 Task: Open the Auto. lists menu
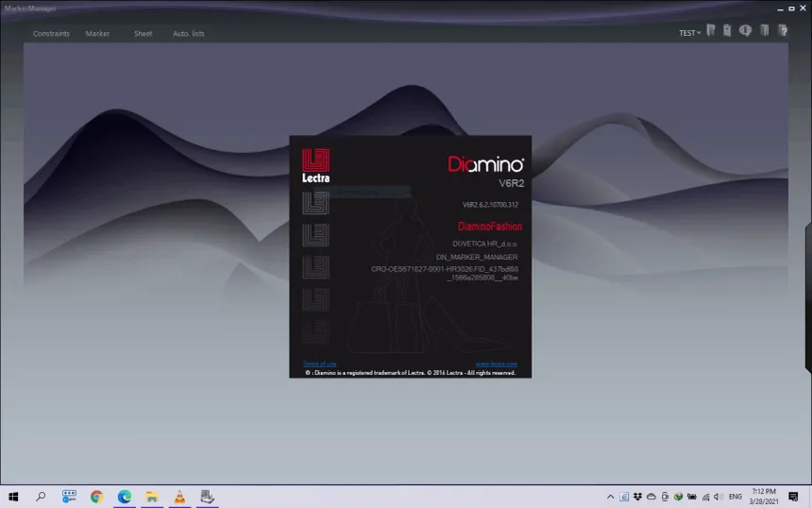(x=188, y=34)
